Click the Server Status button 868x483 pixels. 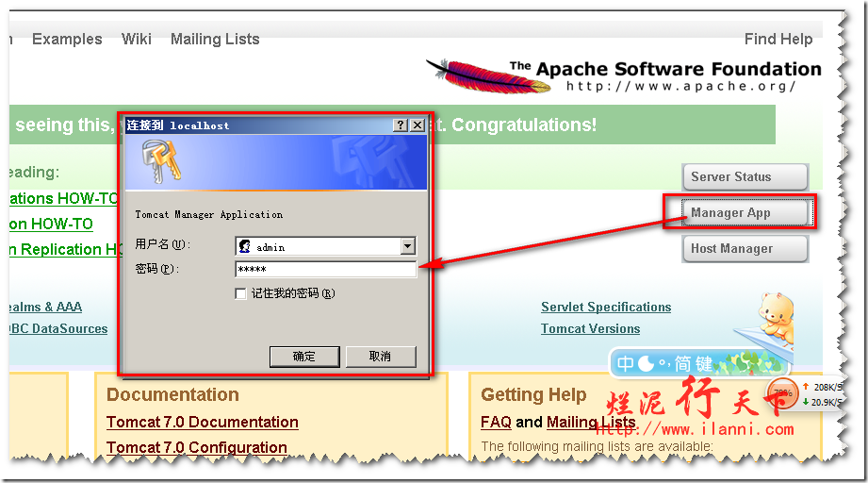tap(745, 177)
